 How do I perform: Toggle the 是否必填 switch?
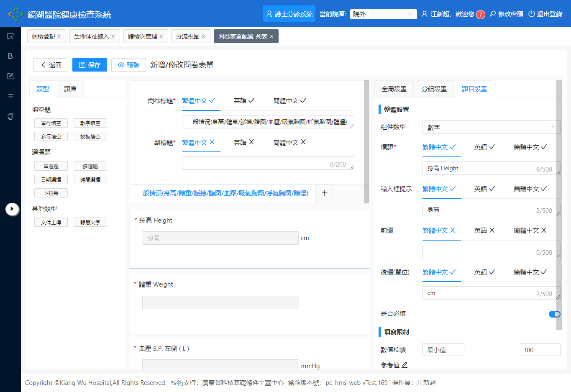[x=555, y=314]
